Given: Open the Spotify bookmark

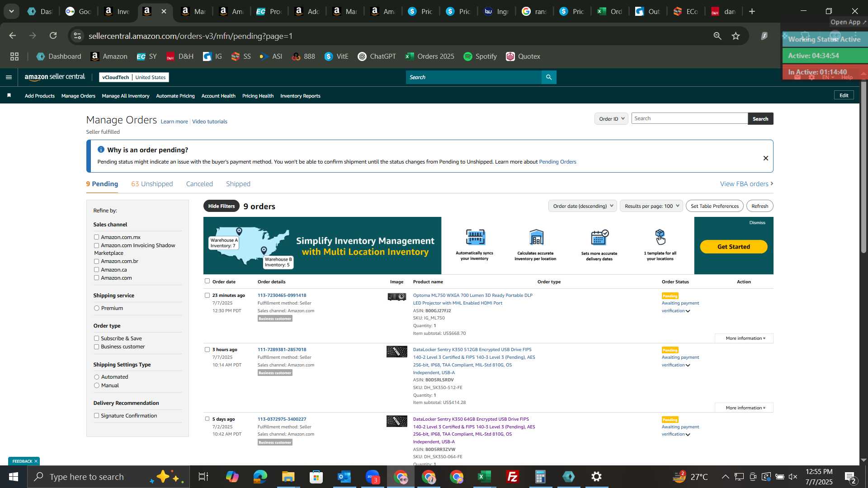Looking at the screenshot, I should [480, 56].
